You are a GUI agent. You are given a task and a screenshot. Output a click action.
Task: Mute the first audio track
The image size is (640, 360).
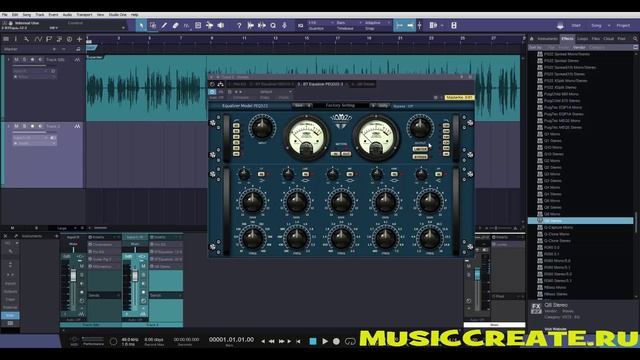click(16, 60)
